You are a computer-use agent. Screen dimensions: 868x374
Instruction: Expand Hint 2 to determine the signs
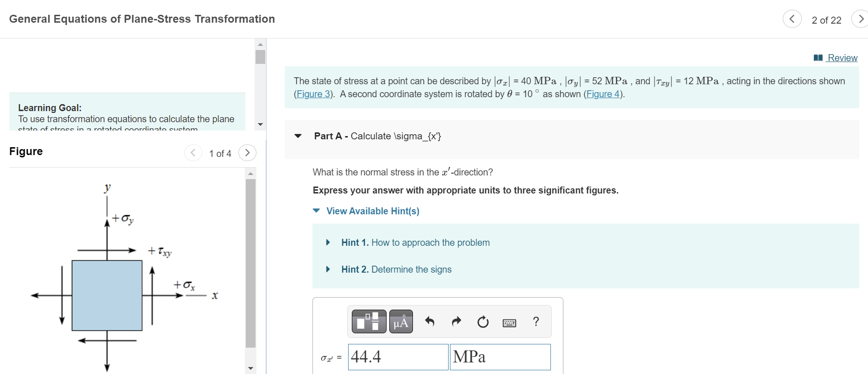327,269
